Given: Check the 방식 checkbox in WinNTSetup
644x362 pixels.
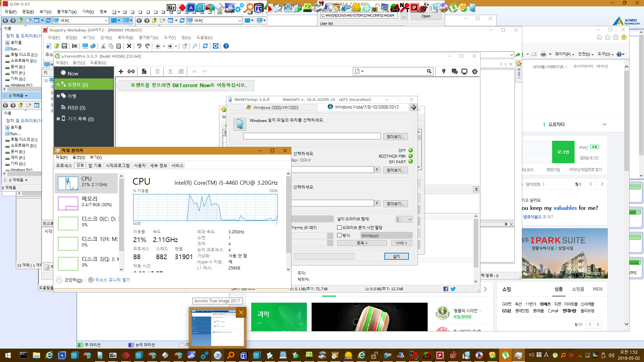Looking at the screenshot, I should point(339,235).
